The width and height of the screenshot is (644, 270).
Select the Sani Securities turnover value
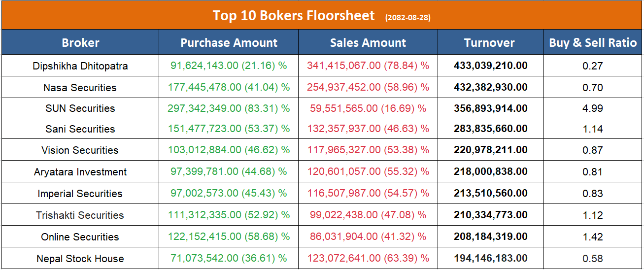(x=490, y=129)
